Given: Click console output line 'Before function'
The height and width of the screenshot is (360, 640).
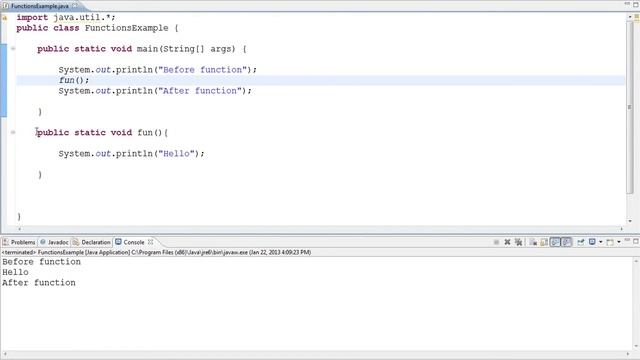Looking at the screenshot, I should click(42, 262).
